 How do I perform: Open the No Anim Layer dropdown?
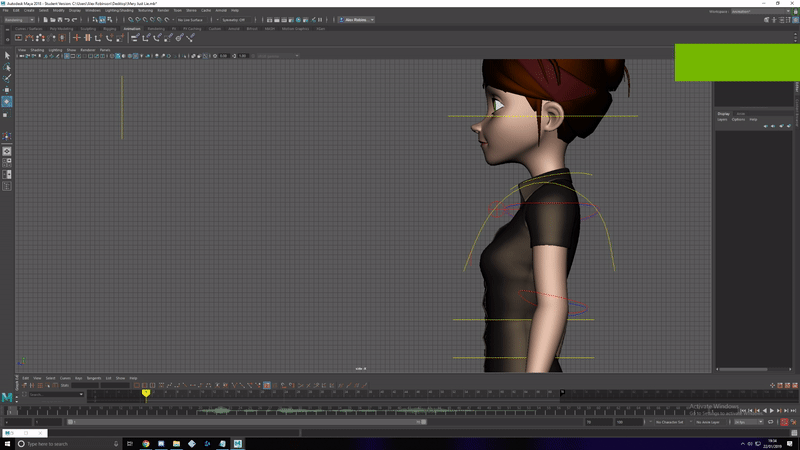(x=710, y=422)
